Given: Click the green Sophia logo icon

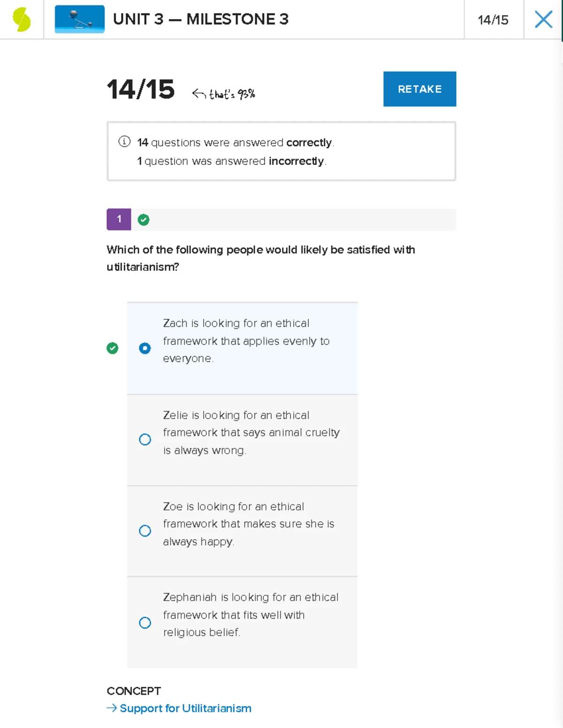Looking at the screenshot, I should (22, 20).
